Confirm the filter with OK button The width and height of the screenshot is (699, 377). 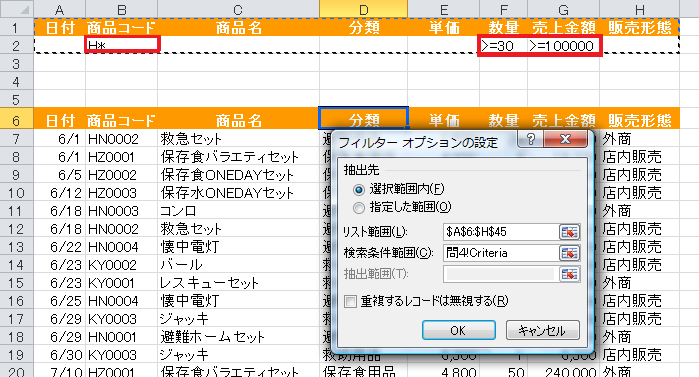click(x=458, y=330)
